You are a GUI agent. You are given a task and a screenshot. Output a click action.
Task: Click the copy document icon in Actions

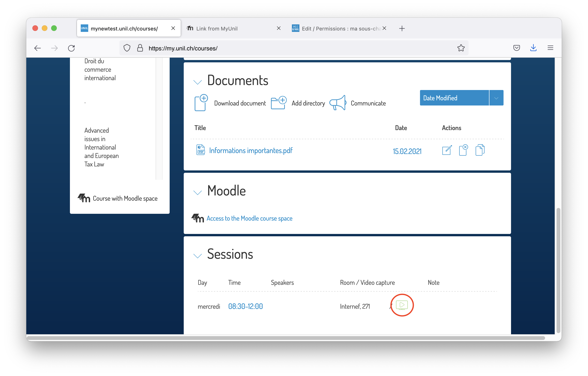point(480,150)
